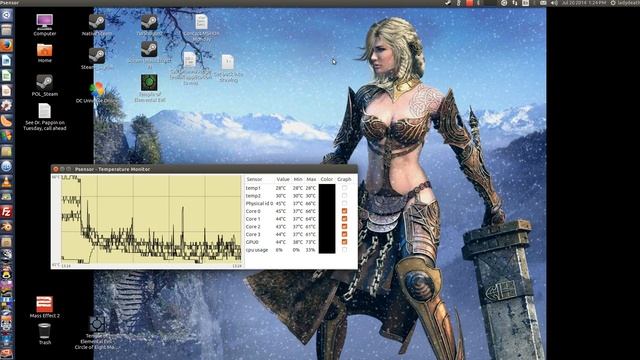Screen dimensions: 640x360
Task: Click the red Psensor indicator in top panel
Action: [x=470, y=3]
